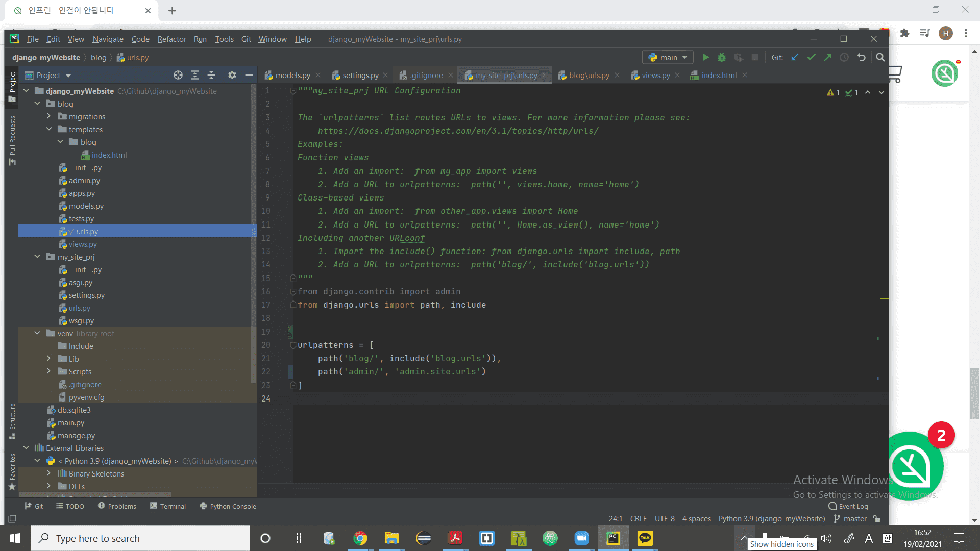Click Git commit checkmark icon

tap(811, 58)
